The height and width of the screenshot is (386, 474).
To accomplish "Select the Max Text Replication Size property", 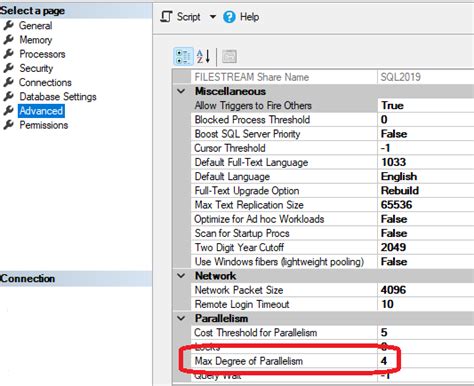I will (249, 205).
